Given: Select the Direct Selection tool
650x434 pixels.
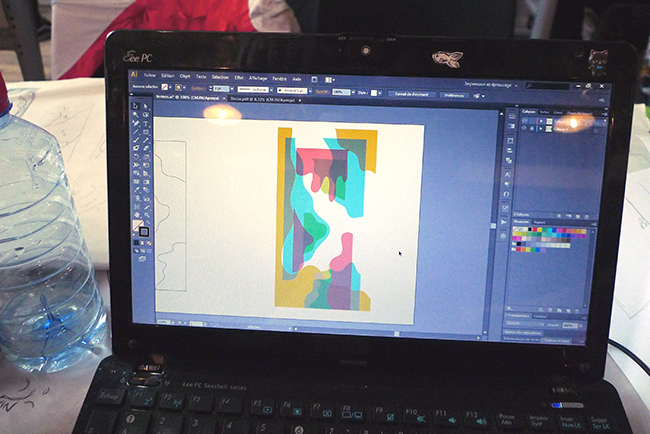Looking at the screenshot, I should coord(146,106).
